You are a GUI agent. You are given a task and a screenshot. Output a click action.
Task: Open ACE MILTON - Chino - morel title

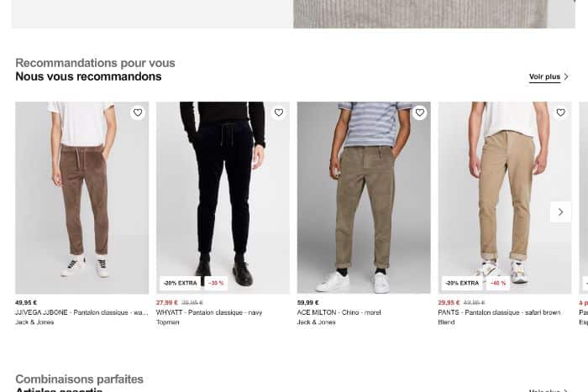tap(339, 312)
